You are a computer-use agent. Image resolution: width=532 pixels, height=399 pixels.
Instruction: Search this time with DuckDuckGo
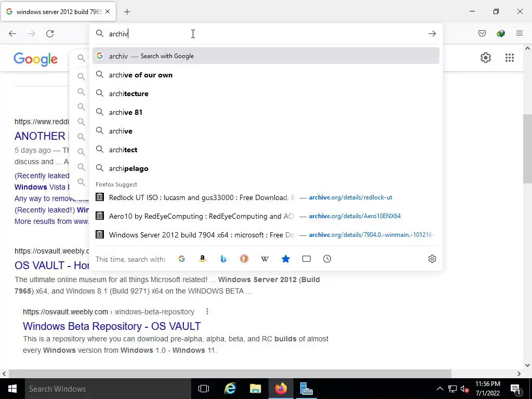(x=244, y=259)
